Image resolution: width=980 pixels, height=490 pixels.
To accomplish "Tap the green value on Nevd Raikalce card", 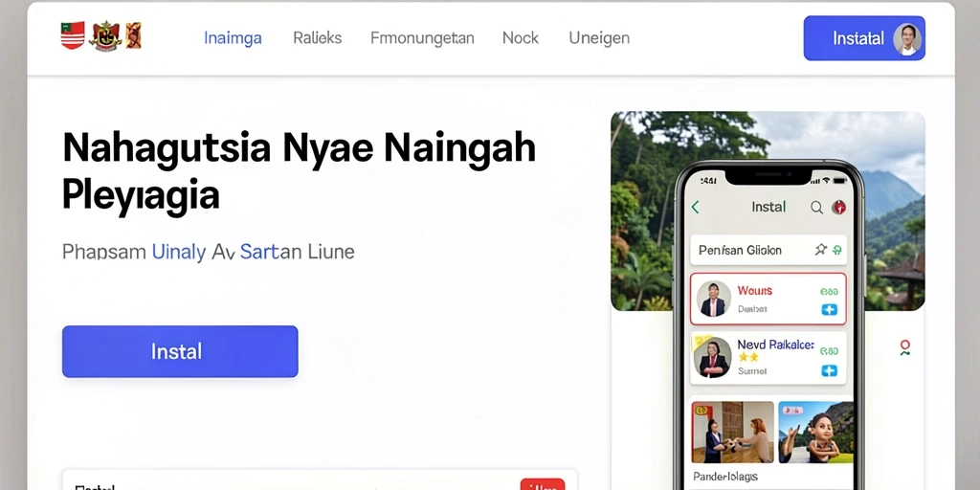I will click(828, 351).
